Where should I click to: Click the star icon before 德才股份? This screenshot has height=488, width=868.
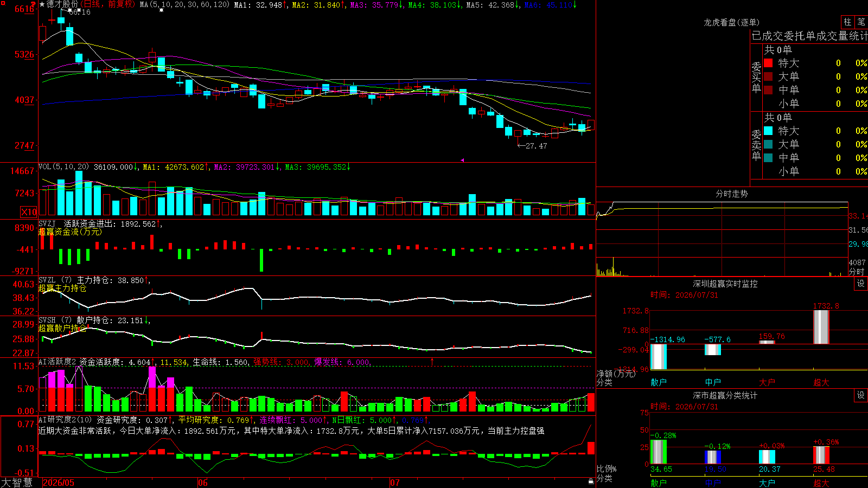[x=42, y=4]
